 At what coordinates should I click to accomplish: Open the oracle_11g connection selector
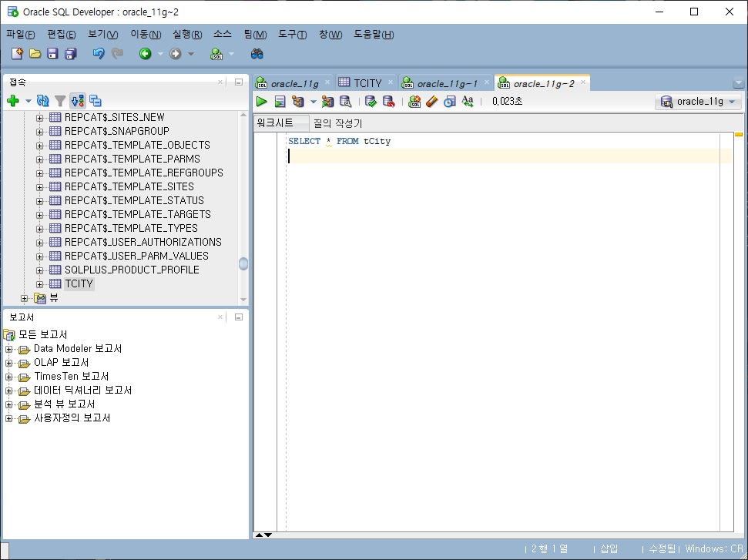click(x=699, y=101)
